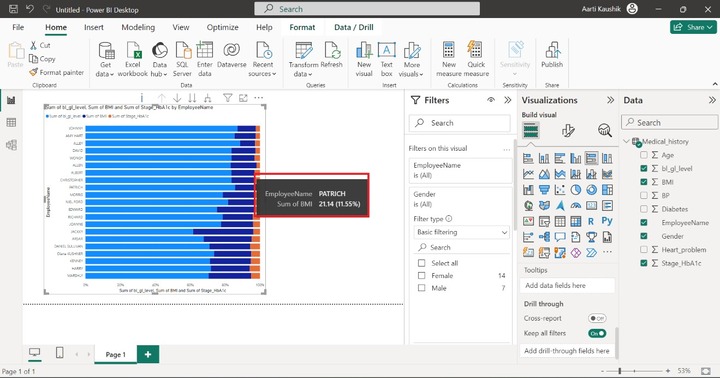The height and width of the screenshot is (378, 720).
Task: Select the Python visual (Py) icon
Action: 607,221
